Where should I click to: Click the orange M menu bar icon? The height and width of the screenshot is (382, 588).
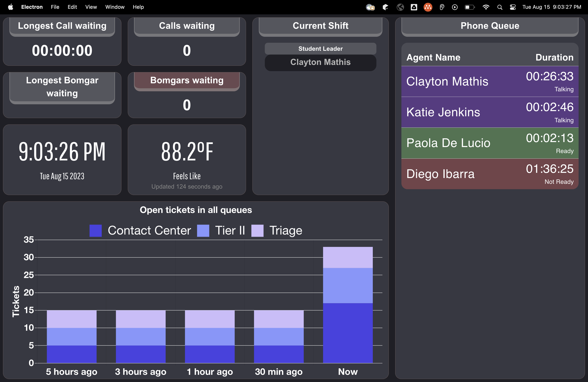(428, 7)
